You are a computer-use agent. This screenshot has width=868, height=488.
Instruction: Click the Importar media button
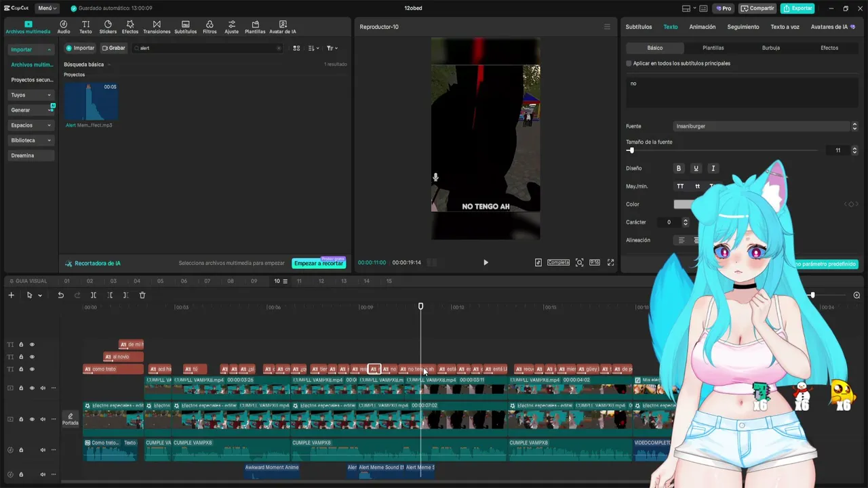pyautogui.click(x=80, y=48)
